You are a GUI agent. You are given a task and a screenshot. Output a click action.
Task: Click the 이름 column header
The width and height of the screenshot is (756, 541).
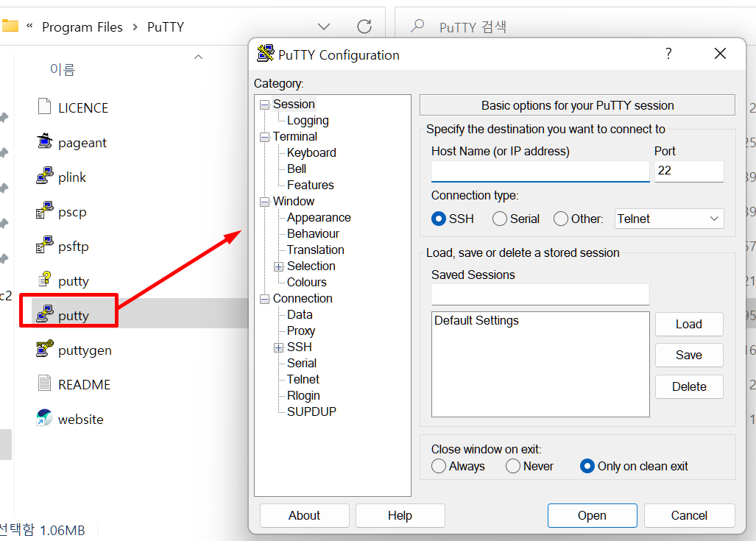63,69
